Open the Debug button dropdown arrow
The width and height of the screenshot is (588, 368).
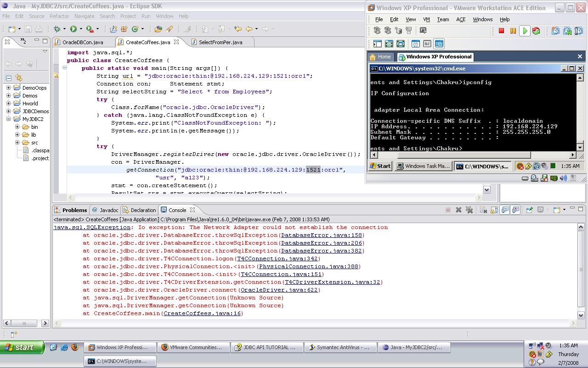[x=64, y=29]
